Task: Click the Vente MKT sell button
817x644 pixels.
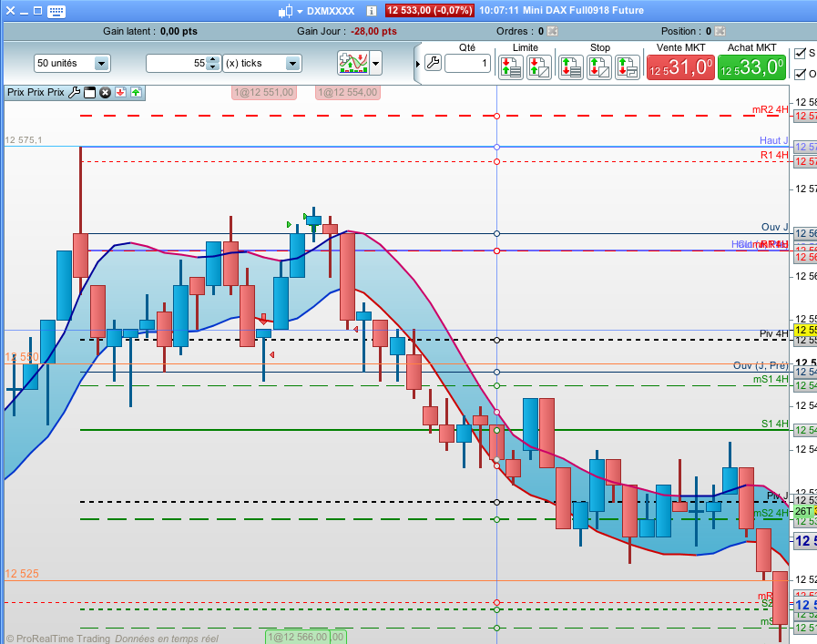Action: (680, 67)
